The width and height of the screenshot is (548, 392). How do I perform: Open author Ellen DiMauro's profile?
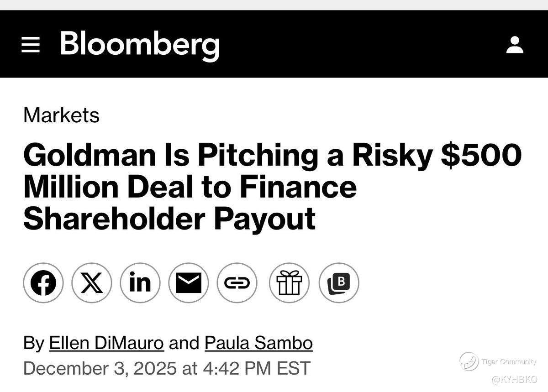click(x=106, y=343)
